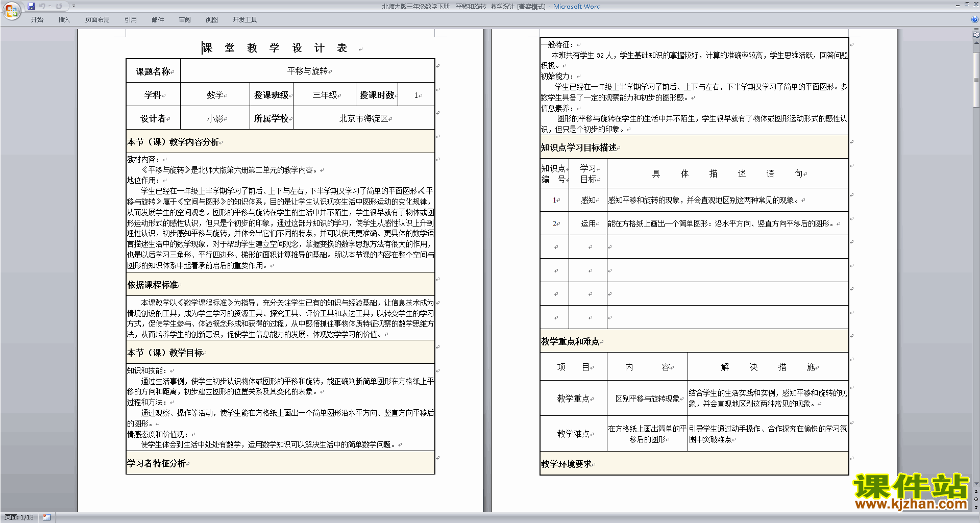Click the heading 知识点学习目标描述
Screen dimensions: 980x523
pyautogui.click(x=579, y=147)
